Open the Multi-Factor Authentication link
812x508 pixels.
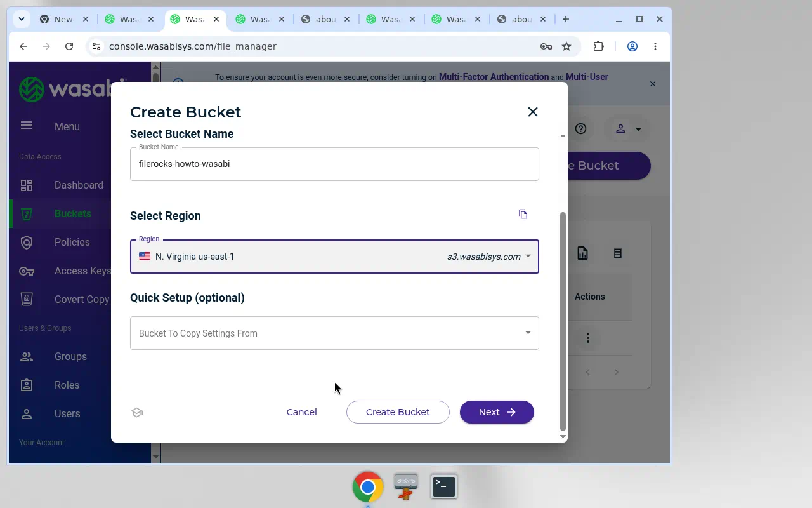point(494,77)
